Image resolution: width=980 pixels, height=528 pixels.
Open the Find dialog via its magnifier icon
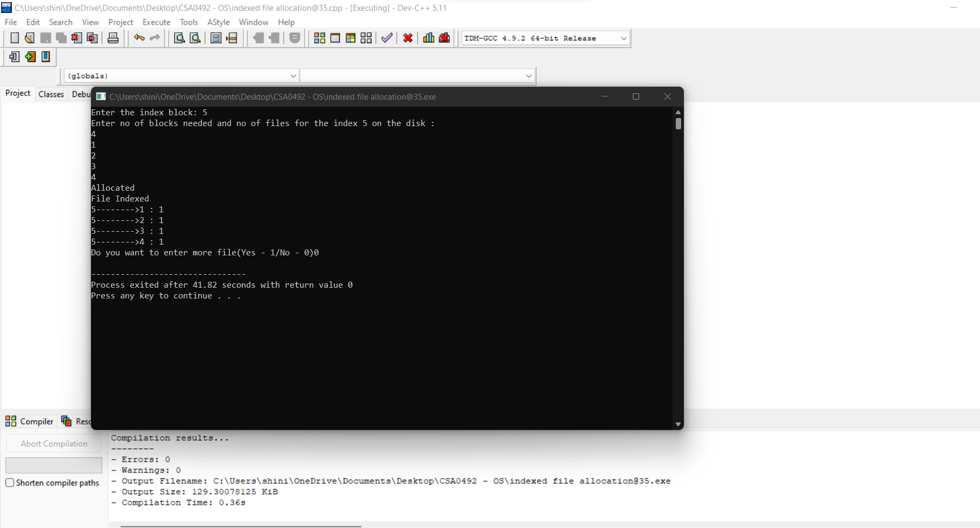tap(179, 38)
